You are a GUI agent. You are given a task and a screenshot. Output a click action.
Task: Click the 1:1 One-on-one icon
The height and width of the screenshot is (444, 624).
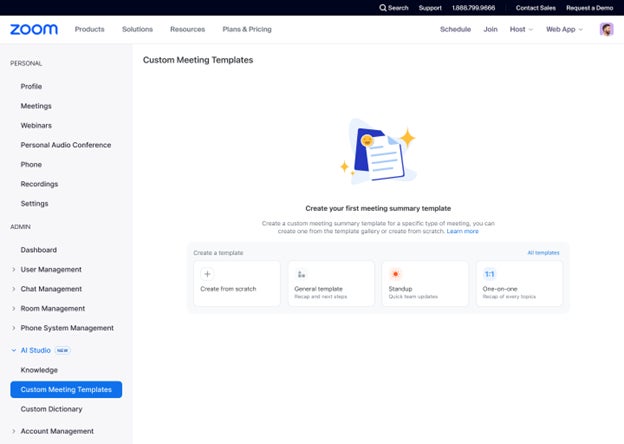click(x=489, y=274)
